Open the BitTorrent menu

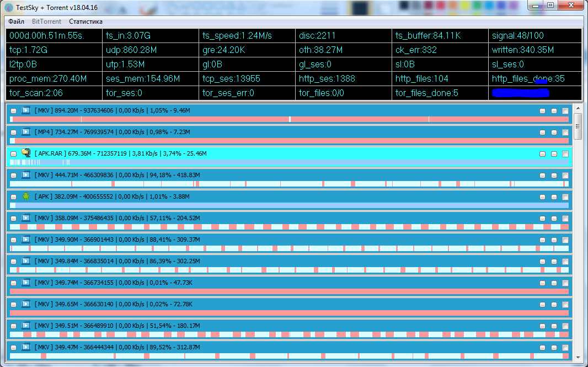click(x=46, y=22)
